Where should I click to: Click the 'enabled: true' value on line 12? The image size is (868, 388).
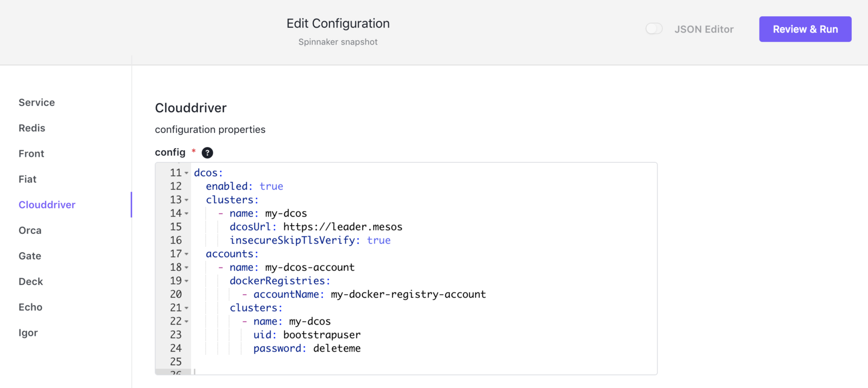tap(271, 186)
